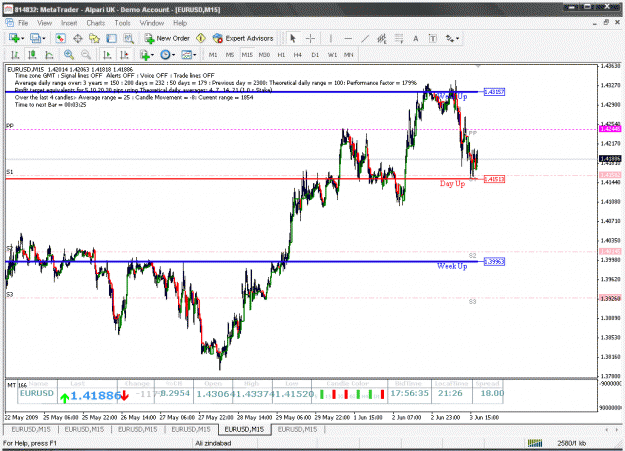Toggle chart shift icon
The image size is (625, 451).
coord(124,55)
